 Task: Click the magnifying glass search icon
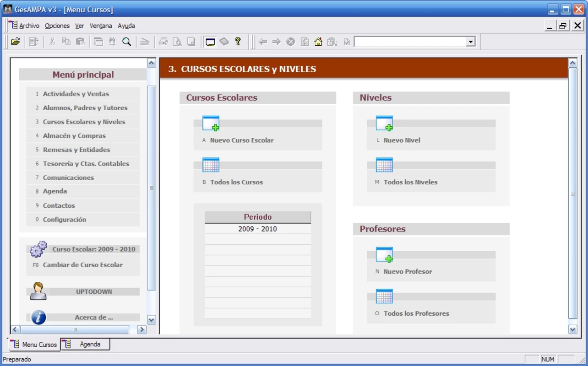(126, 42)
